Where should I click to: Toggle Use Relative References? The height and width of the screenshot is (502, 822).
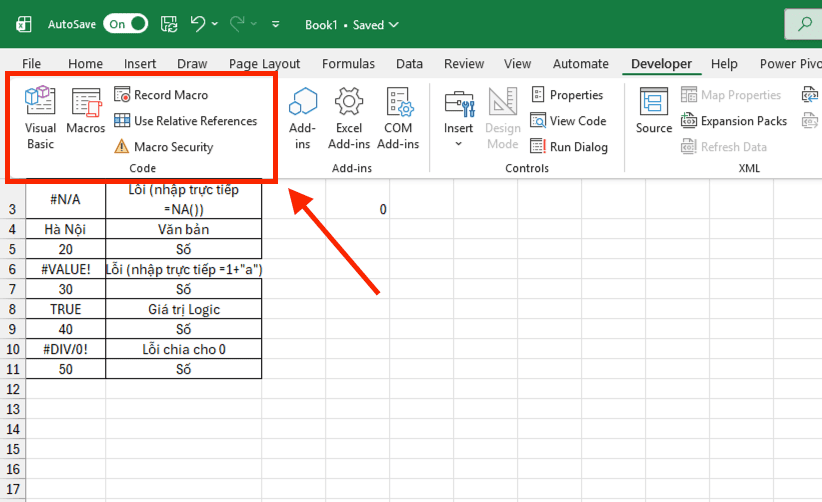185,121
